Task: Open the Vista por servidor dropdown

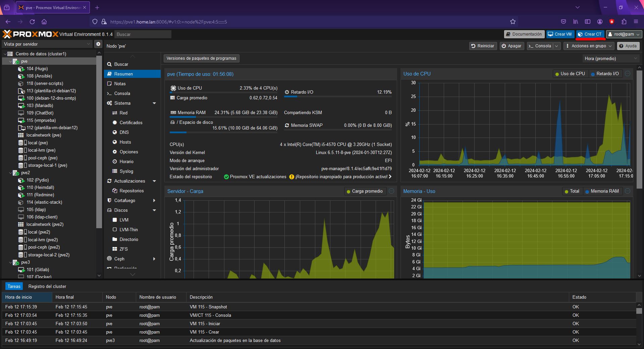Action: point(47,44)
